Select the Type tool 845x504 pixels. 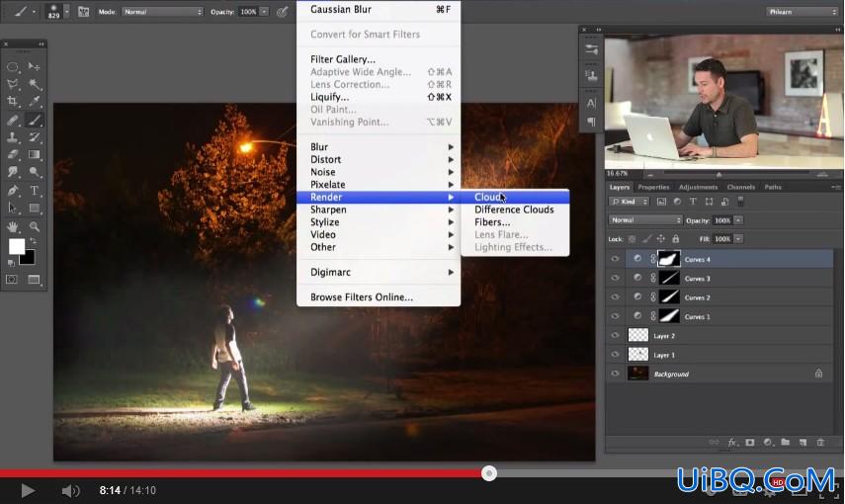click(34, 191)
